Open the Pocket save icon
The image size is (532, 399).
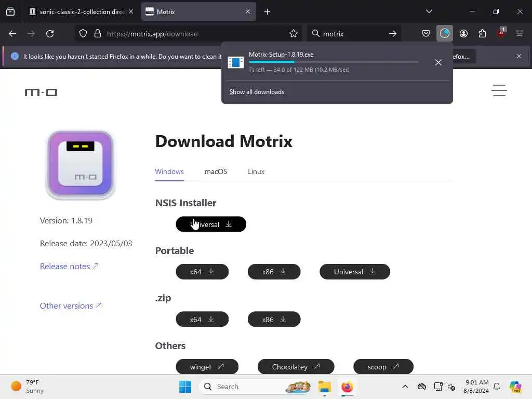click(426, 34)
